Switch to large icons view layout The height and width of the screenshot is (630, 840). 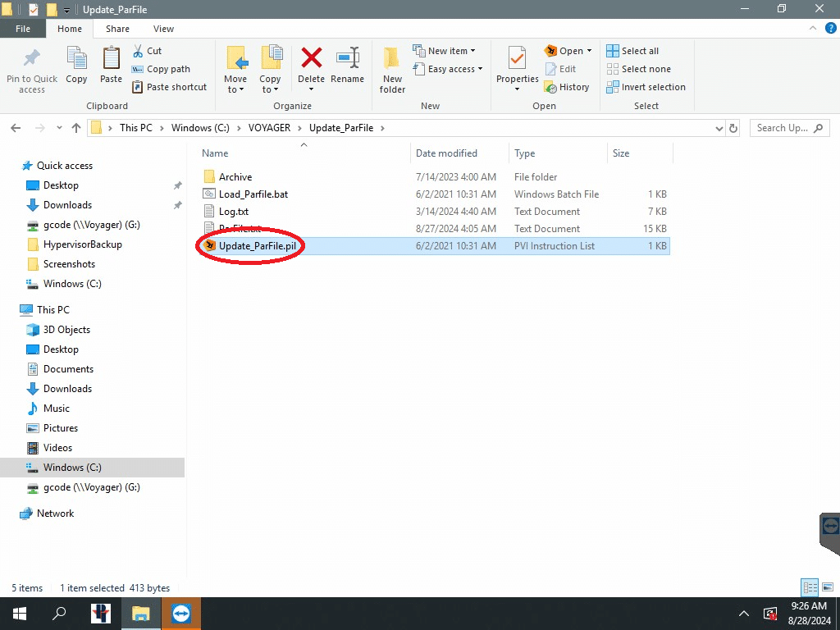pyautogui.click(x=826, y=587)
